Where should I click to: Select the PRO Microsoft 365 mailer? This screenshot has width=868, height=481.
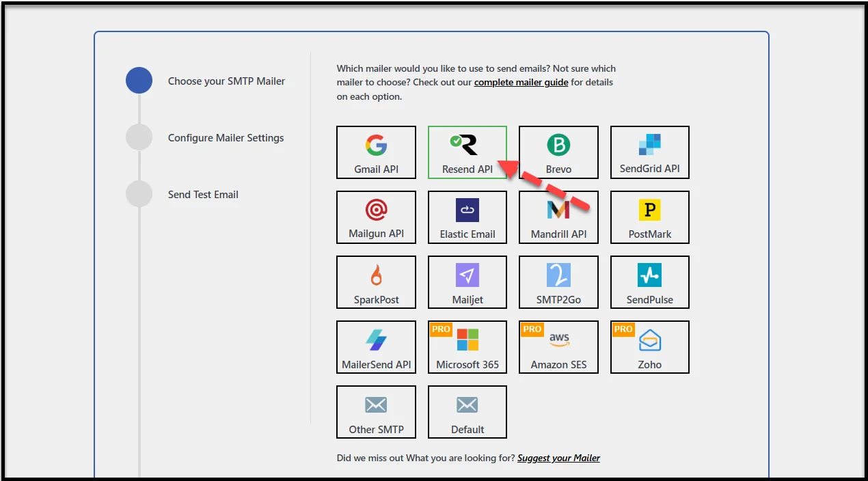point(467,347)
